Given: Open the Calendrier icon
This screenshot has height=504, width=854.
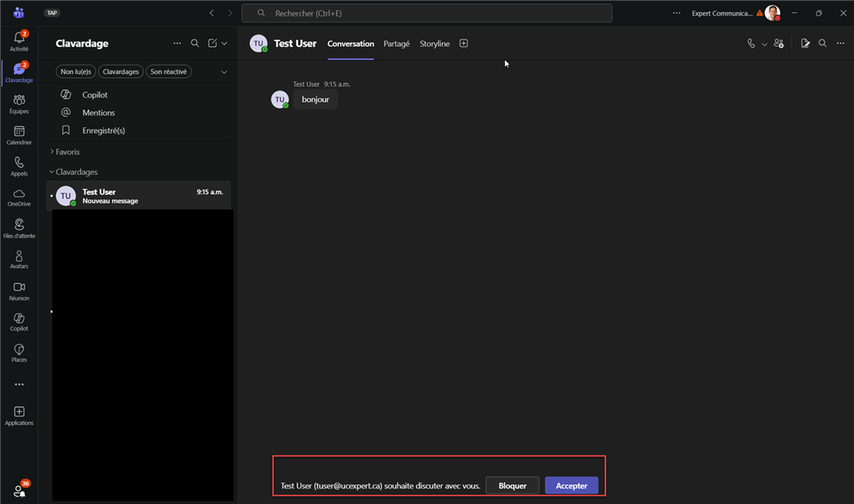Looking at the screenshot, I should [x=19, y=135].
